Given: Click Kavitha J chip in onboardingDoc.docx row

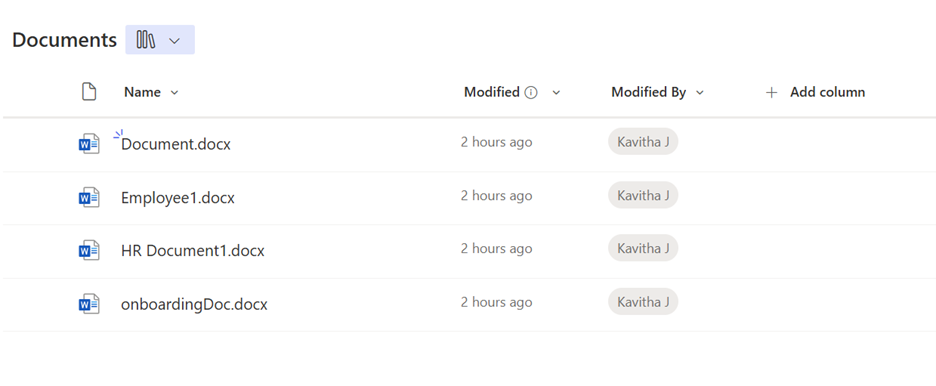Looking at the screenshot, I should [x=643, y=301].
